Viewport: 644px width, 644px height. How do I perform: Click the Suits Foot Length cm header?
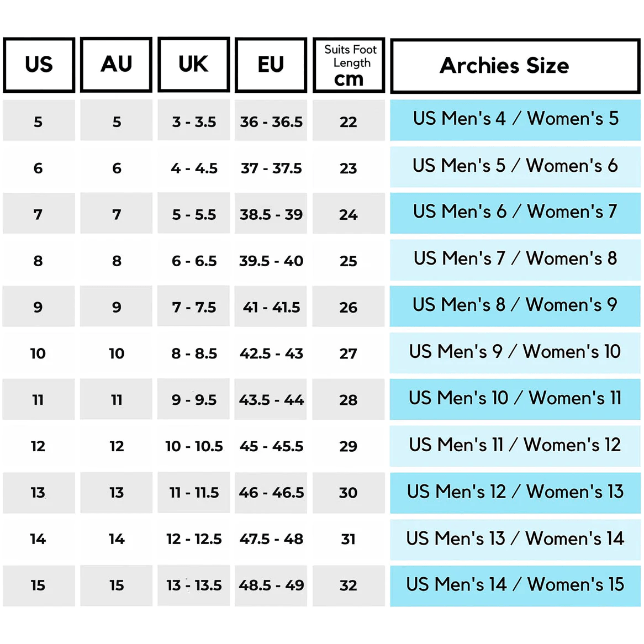pyautogui.click(x=349, y=65)
